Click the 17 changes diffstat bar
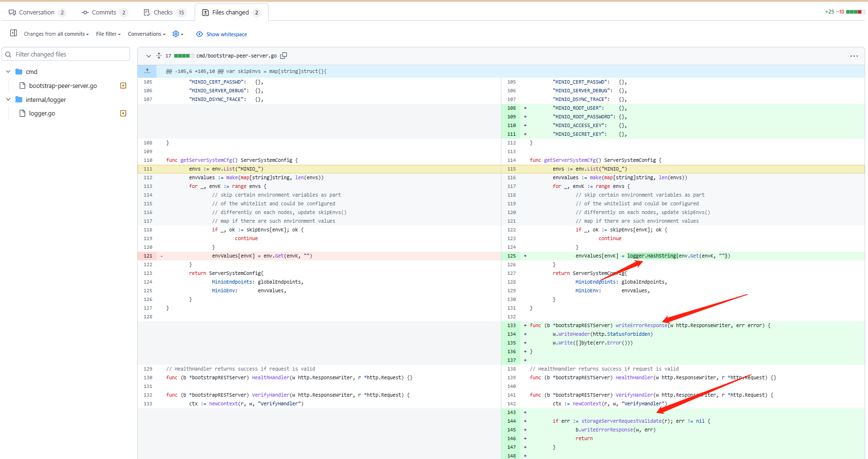This screenshot has height=459, width=868. pyautogui.click(x=179, y=56)
